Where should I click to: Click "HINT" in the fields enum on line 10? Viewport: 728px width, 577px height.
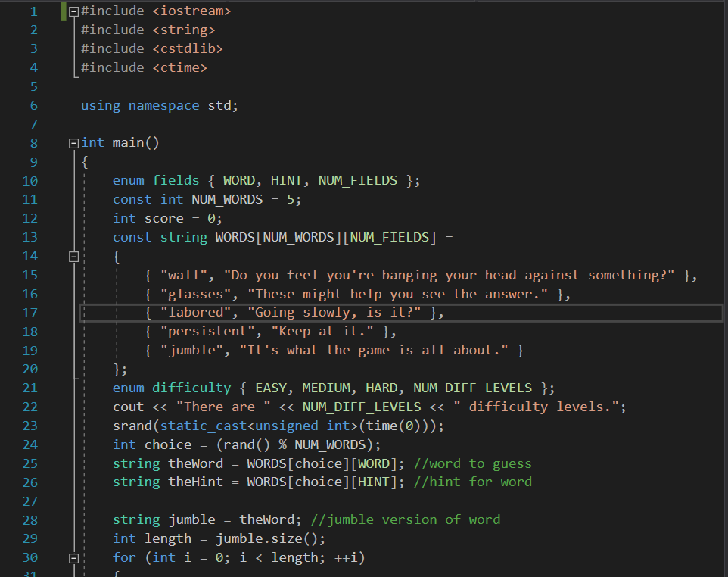[x=287, y=180]
